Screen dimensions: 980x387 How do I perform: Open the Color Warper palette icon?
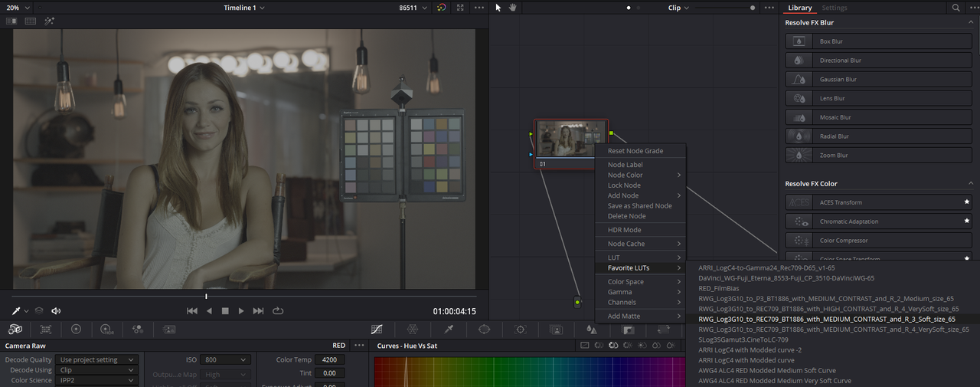click(412, 329)
